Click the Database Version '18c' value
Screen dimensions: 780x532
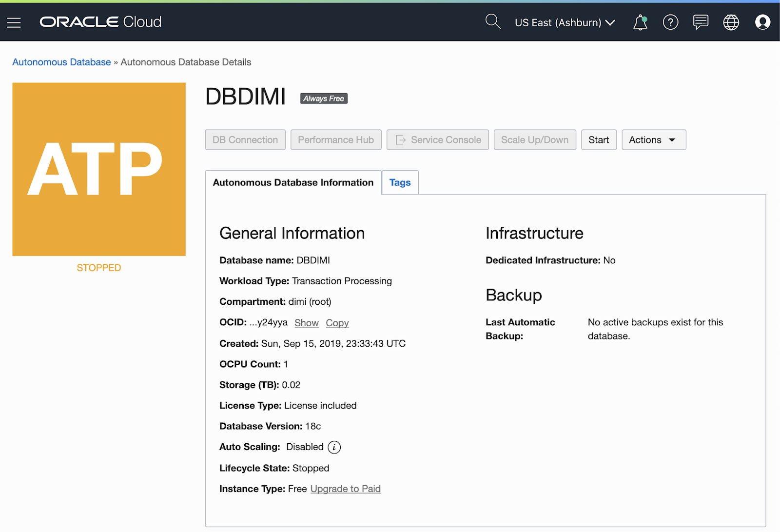(313, 426)
